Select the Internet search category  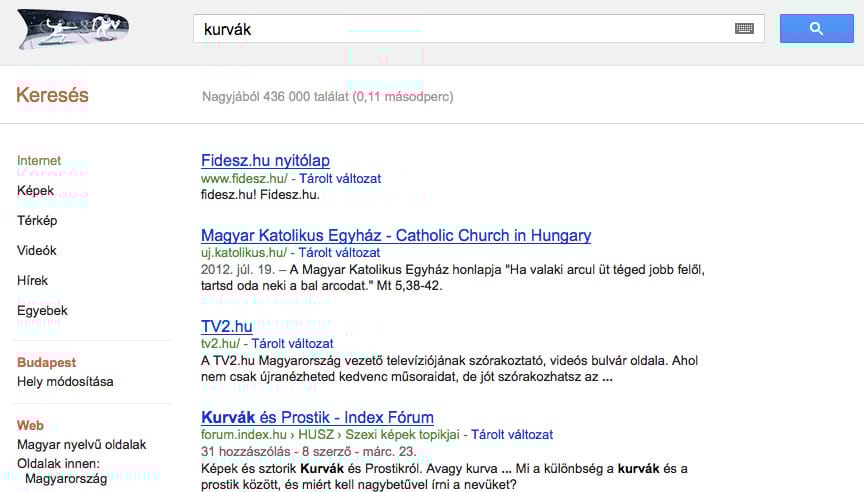pyautogui.click(x=39, y=160)
